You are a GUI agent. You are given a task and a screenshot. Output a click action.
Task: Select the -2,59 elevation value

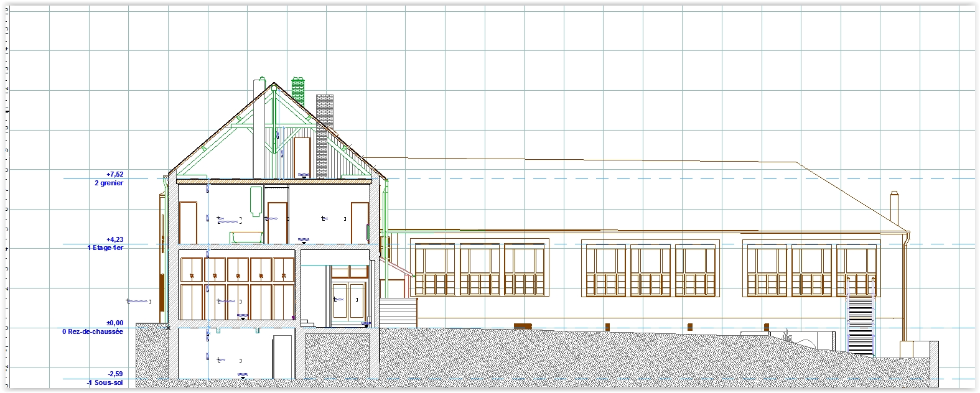coord(115,374)
